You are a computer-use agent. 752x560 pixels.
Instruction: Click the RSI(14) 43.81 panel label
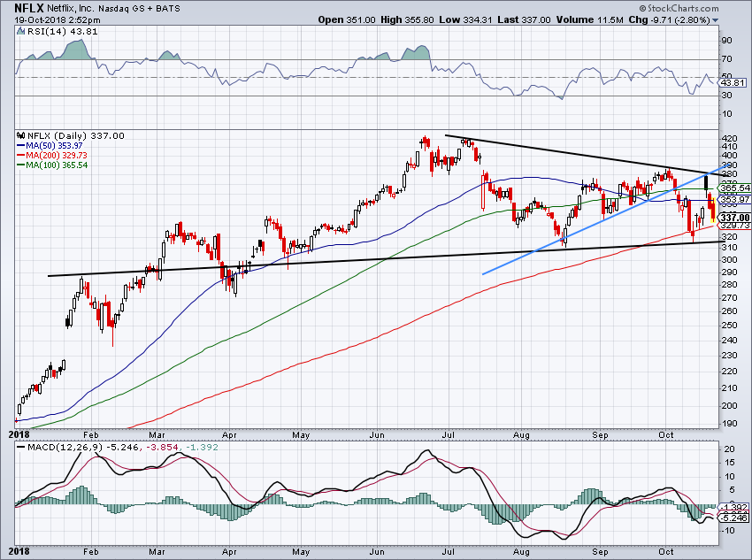[62, 31]
